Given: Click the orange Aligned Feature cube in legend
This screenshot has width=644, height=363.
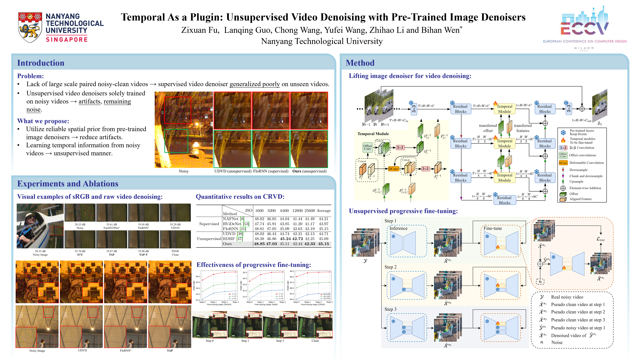Looking at the screenshot, I should 563,199.
